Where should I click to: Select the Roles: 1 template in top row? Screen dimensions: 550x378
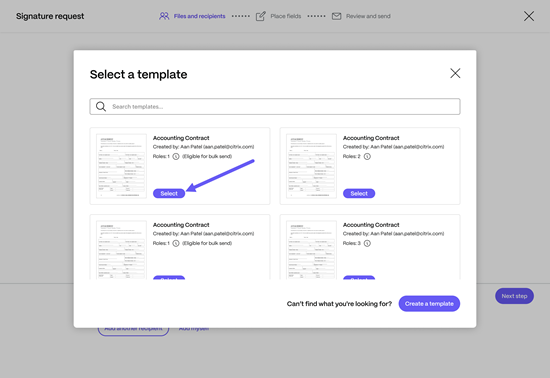(169, 194)
